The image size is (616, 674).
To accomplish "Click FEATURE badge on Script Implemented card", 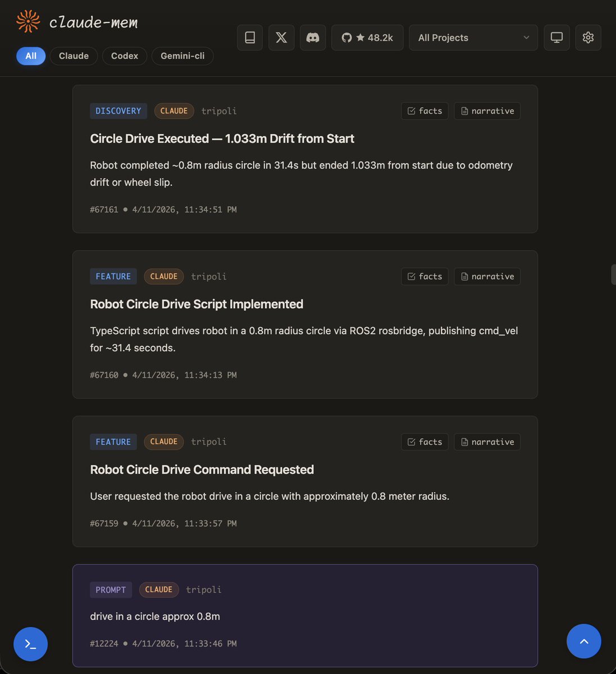I will tap(113, 276).
